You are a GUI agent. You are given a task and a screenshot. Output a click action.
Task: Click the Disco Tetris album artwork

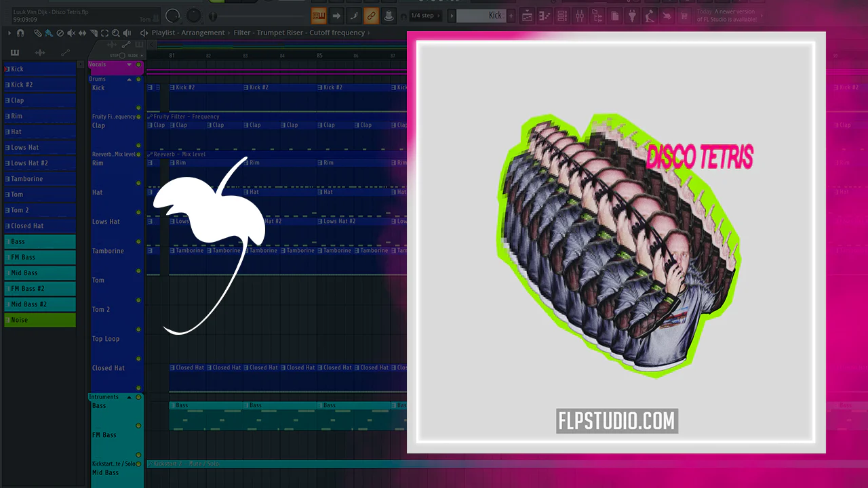(616, 243)
